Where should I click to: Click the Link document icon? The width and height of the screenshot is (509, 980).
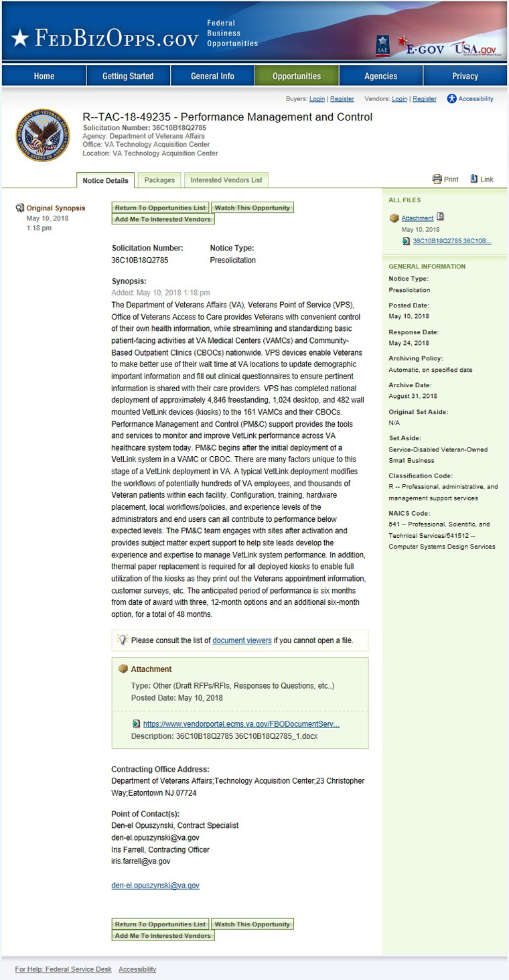(474, 179)
